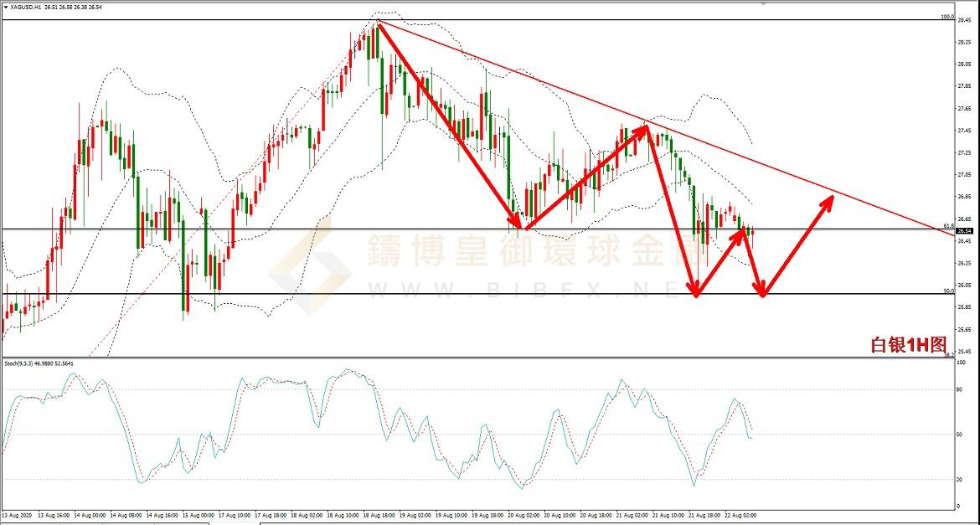
Task: Click the stochastic 20 level axis label
Action: click(x=960, y=478)
